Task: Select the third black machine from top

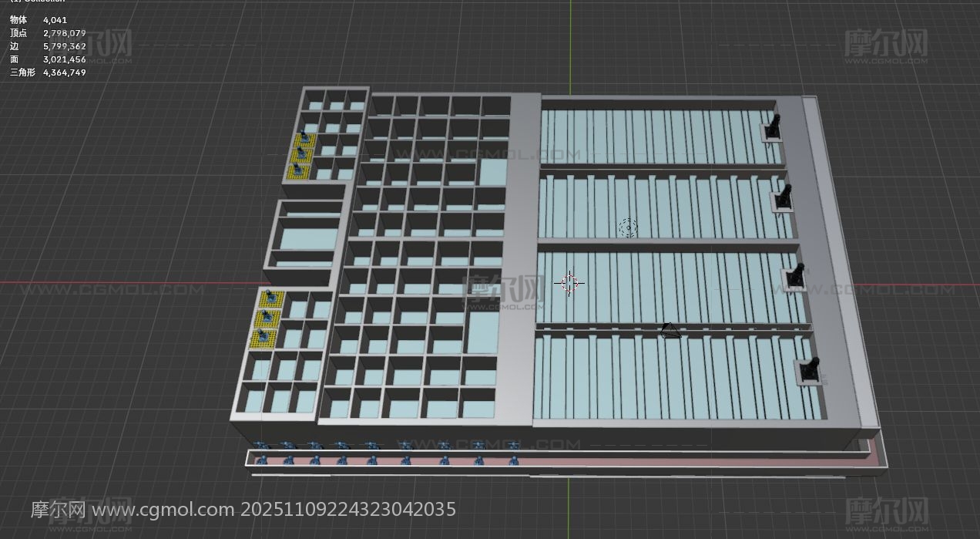Action: (796, 277)
